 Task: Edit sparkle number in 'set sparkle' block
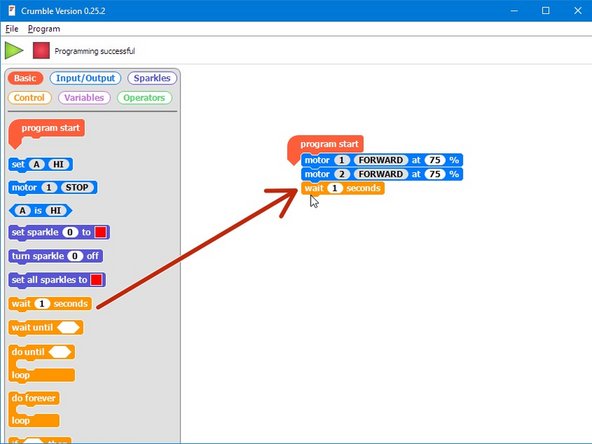(70, 232)
